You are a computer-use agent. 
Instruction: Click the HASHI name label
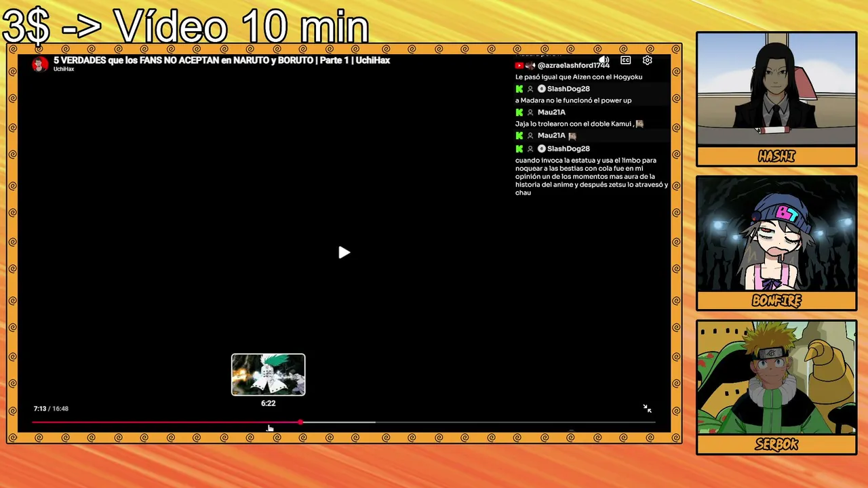coord(776,157)
